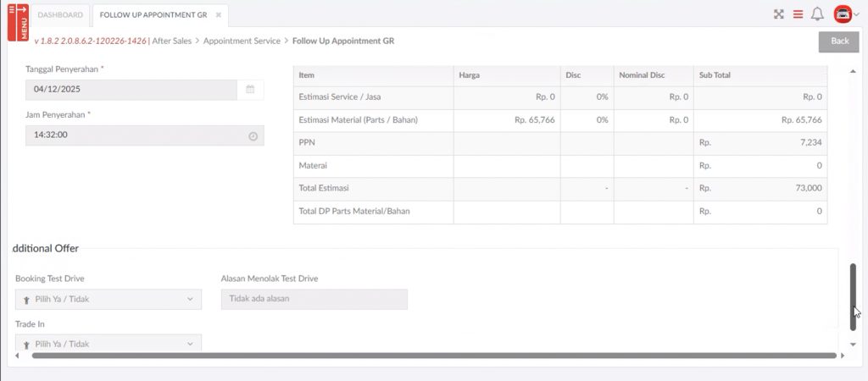This screenshot has width=868, height=381.
Task: Expand the Trade In dropdown
Action: coord(108,344)
